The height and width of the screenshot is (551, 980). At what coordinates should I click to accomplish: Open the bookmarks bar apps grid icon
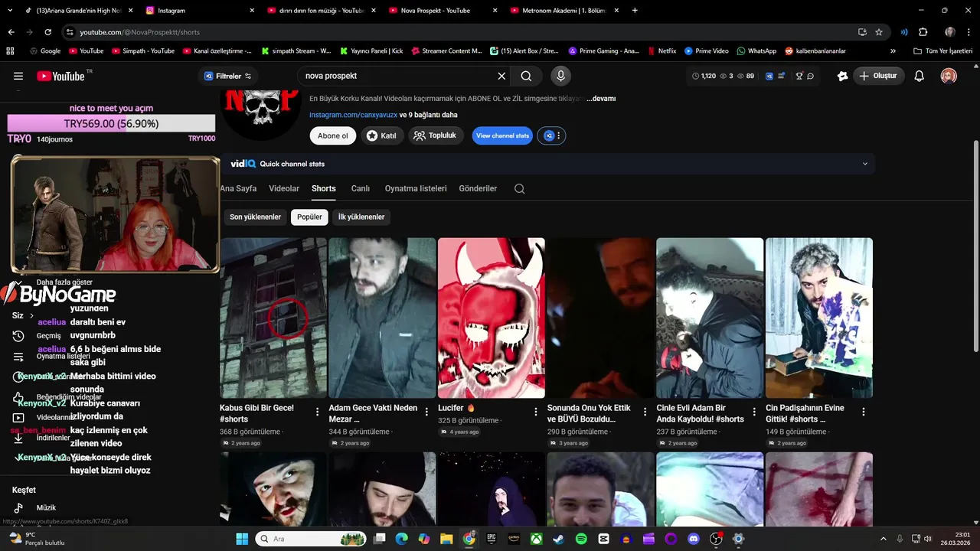pos(10,51)
